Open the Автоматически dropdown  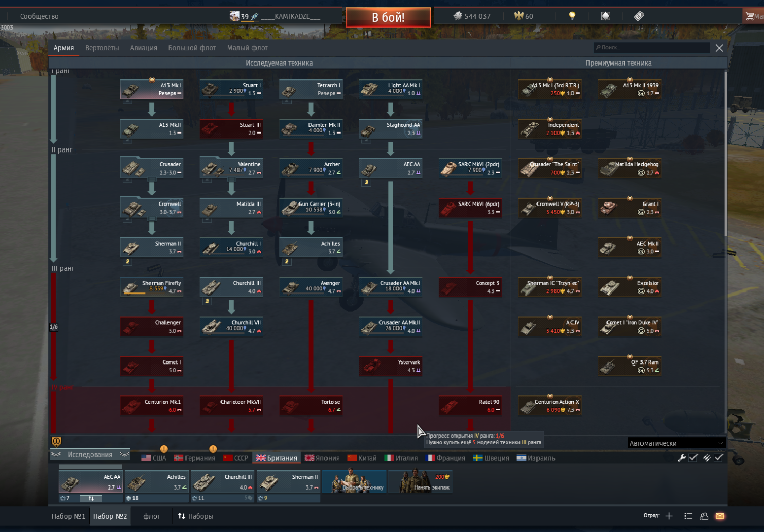[x=676, y=443]
